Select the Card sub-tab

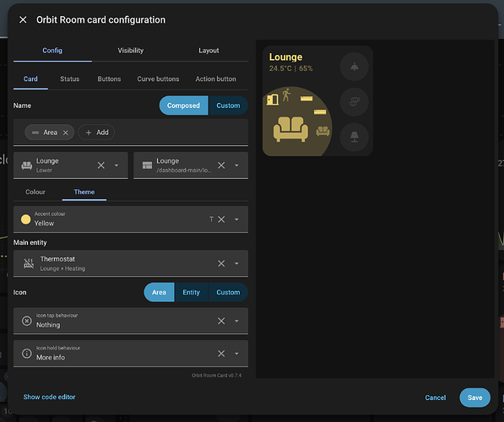coord(30,79)
